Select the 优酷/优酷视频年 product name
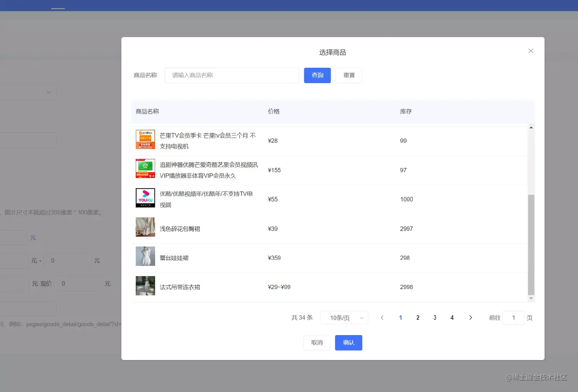The height and width of the screenshot is (392, 578). [206, 199]
